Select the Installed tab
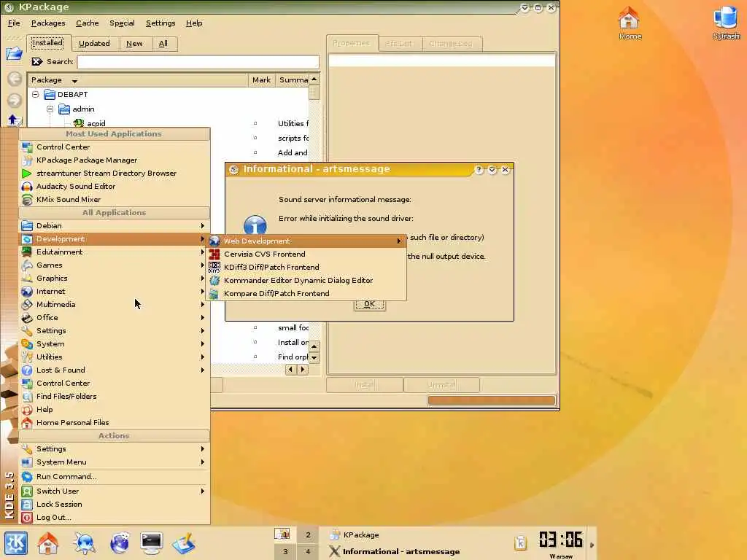The image size is (747, 560). pyautogui.click(x=47, y=43)
